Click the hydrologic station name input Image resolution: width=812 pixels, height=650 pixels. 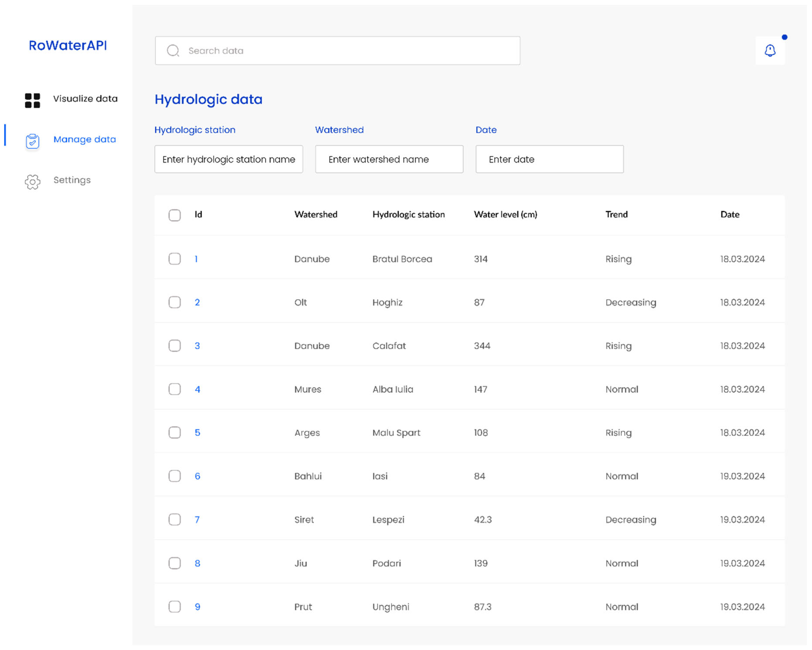pyautogui.click(x=229, y=159)
